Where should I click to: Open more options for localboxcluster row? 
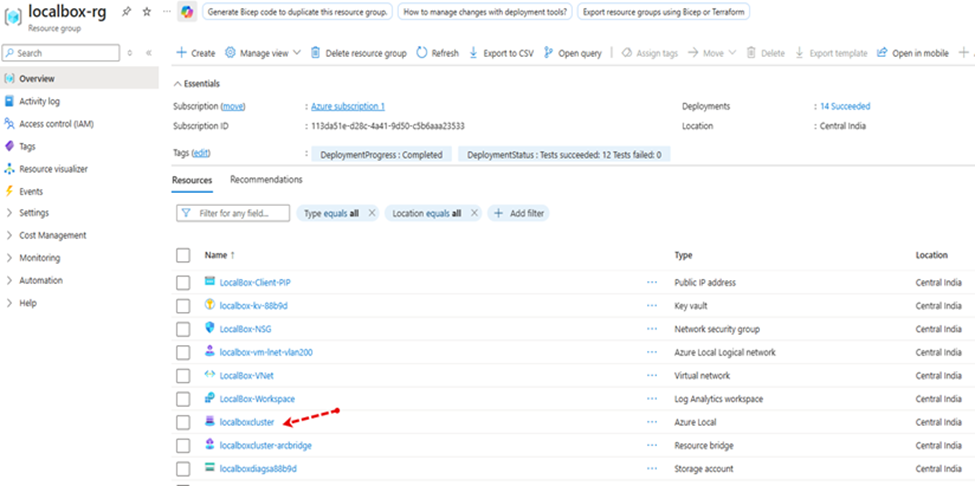652,422
